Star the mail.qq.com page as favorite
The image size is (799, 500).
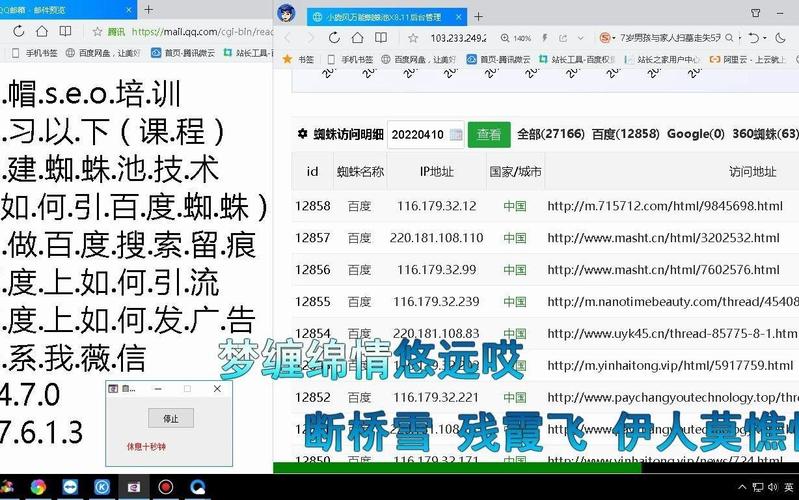coord(97,32)
